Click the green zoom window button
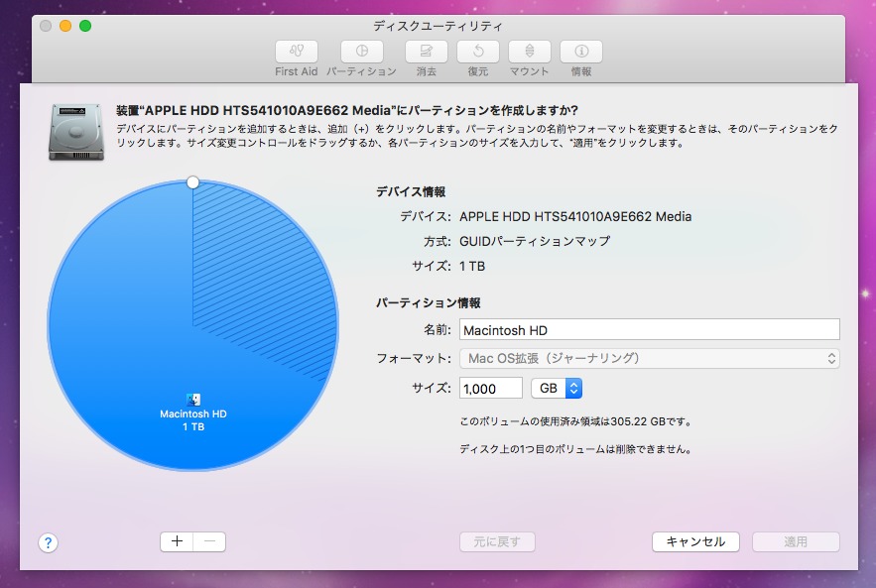This screenshot has width=876, height=588. (x=85, y=26)
